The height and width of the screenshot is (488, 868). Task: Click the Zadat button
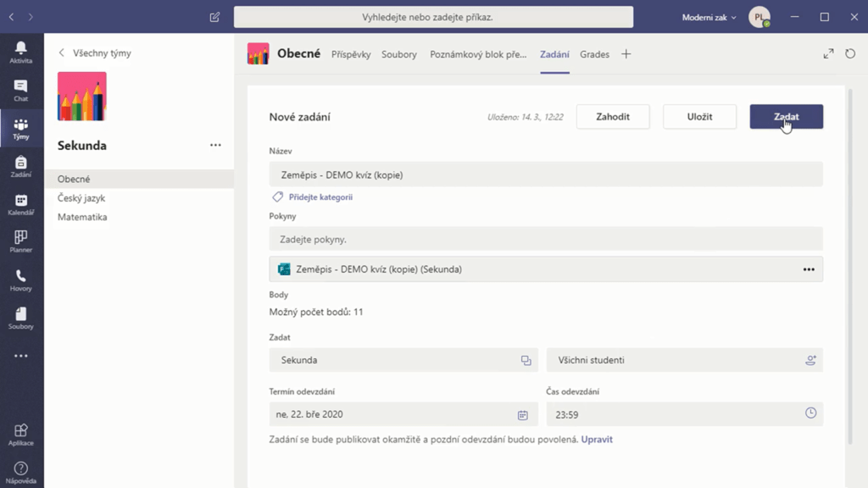pos(786,117)
